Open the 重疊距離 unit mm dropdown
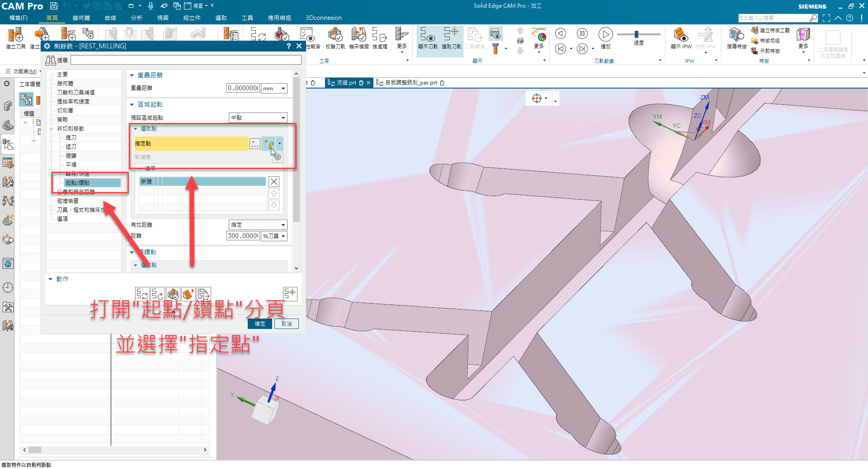The height and width of the screenshot is (469, 868). click(274, 88)
